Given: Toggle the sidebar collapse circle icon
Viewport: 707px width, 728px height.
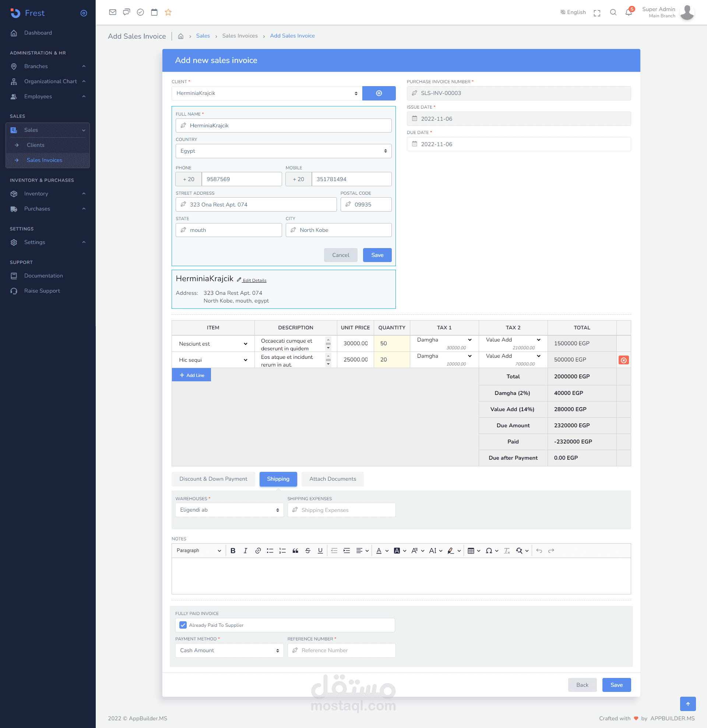Looking at the screenshot, I should [84, 13].
